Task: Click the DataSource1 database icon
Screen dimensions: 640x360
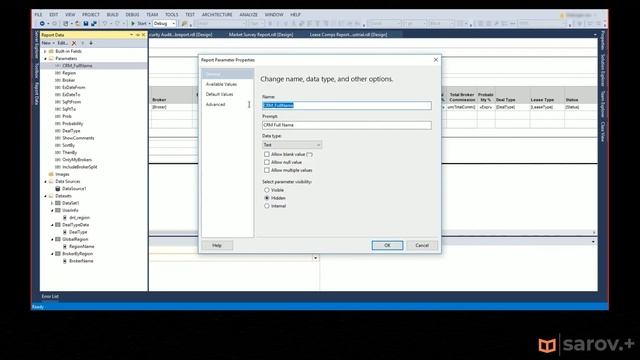Action: [x=58, y=189]
